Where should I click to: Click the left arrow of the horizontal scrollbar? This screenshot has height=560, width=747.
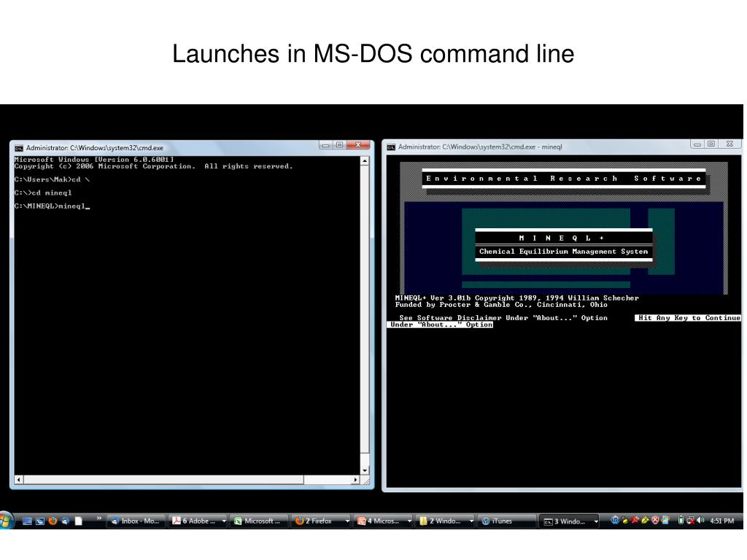[x=18, y=480]
